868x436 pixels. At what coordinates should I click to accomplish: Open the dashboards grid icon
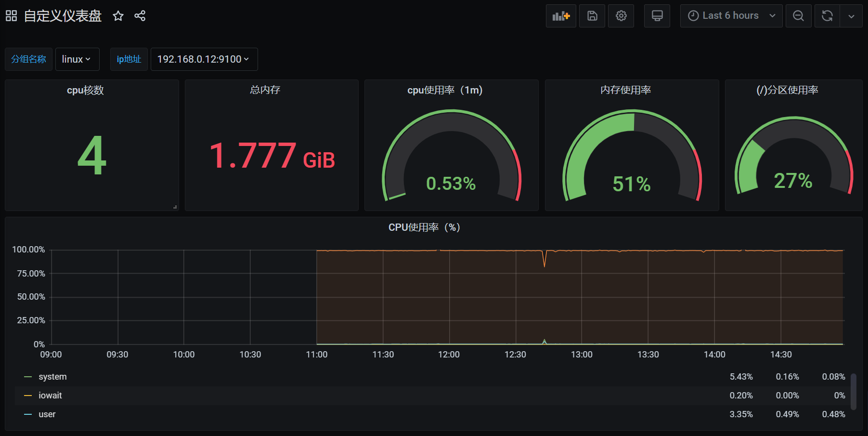pos(11,16)
